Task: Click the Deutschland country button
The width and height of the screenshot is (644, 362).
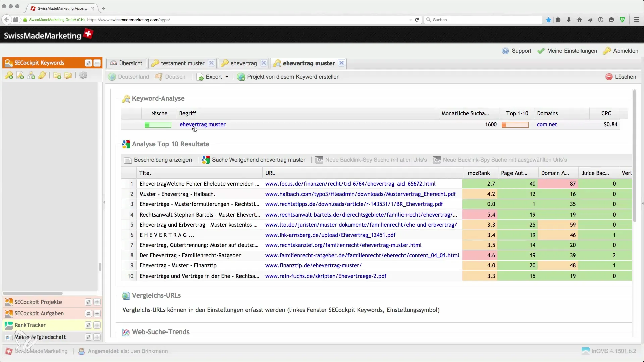Action: click(x=129, y=77)
